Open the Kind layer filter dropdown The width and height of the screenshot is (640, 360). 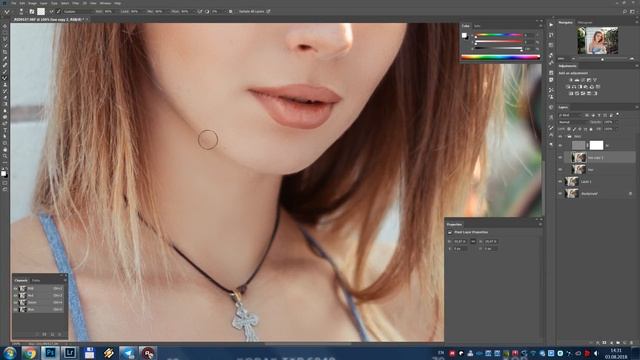click(570, 115)
